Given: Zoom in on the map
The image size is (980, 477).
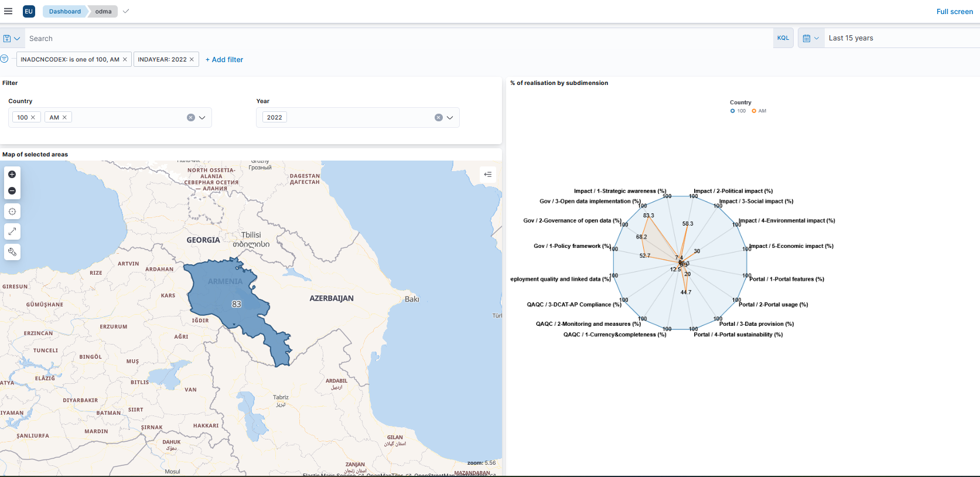Looking at the screenshot, I should pos(12,175).
